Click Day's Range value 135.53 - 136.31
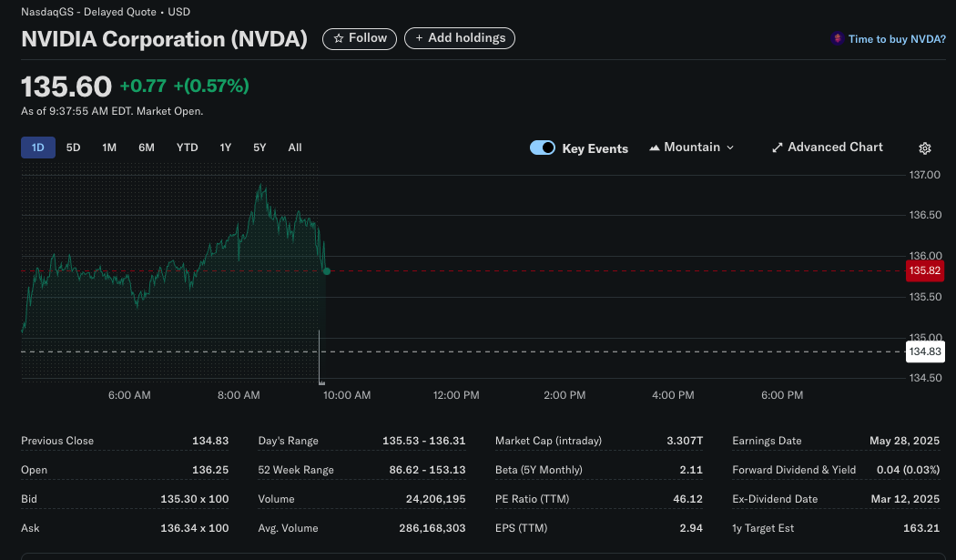Image resolution: width=956 pixels, height=560 pixels. (423, 441)
